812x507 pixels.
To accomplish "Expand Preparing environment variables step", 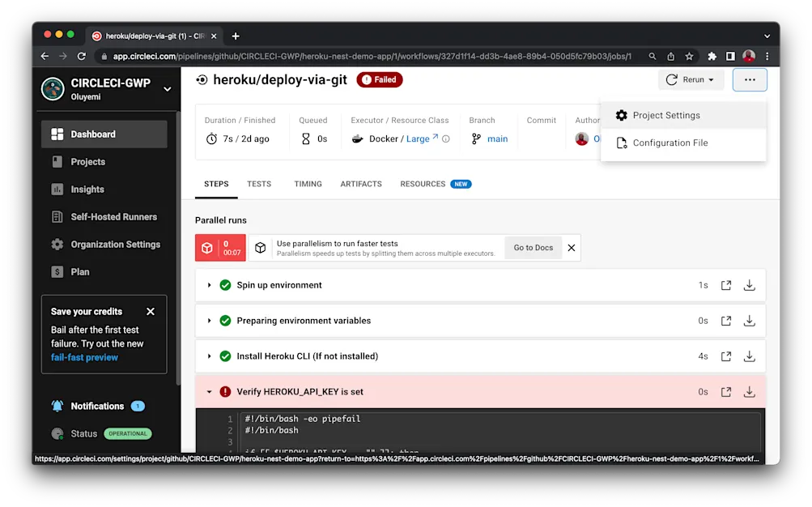I will [209, 321].
